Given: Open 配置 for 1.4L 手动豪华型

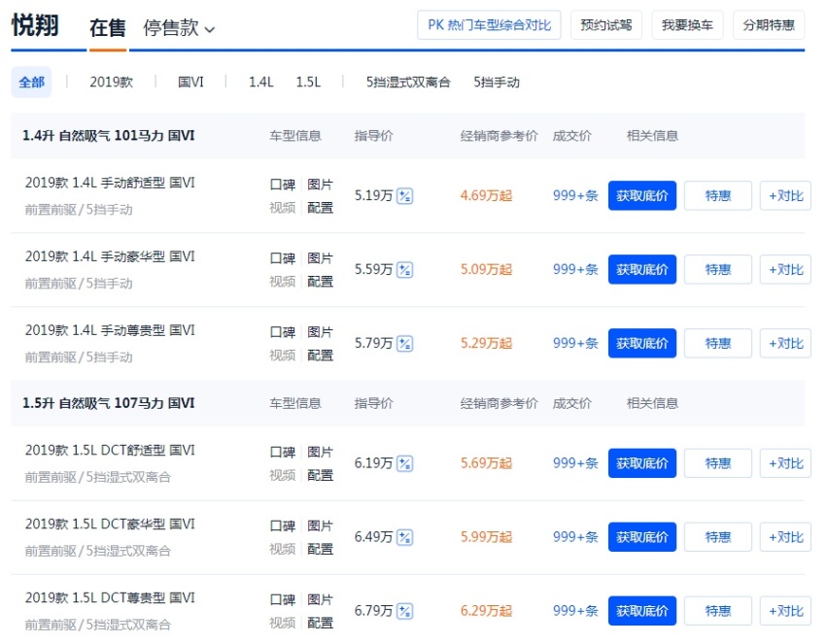Looking at the screenshot, I should click(320, 282).
